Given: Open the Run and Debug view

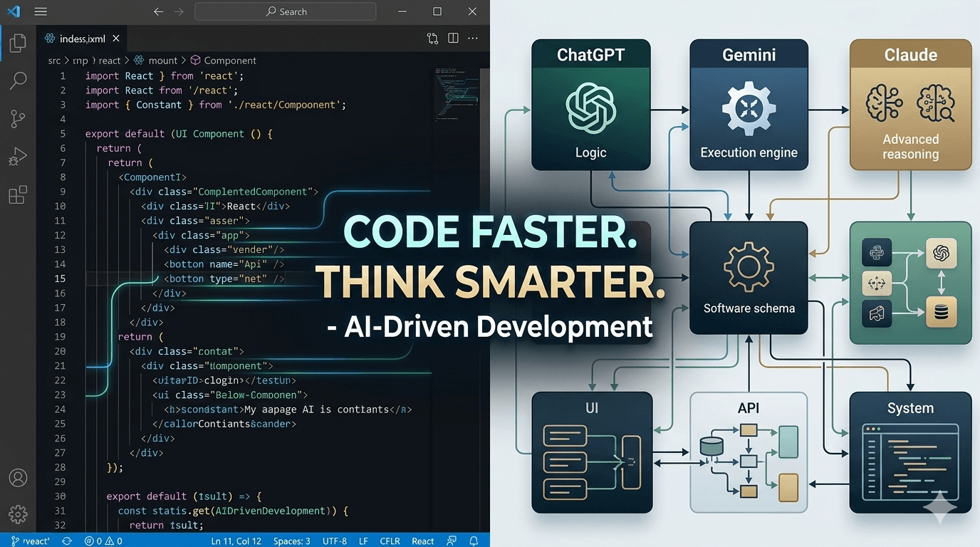Looking at the screenshot, I should point(18,157).
